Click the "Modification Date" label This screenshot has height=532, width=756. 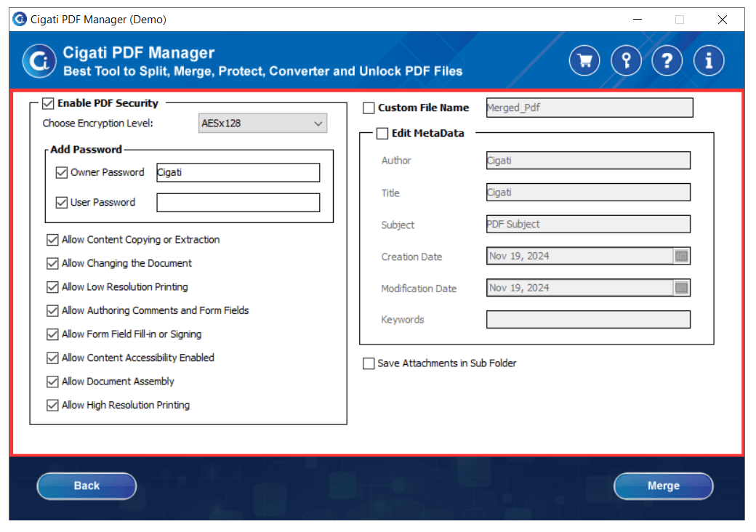click(419, 289)
